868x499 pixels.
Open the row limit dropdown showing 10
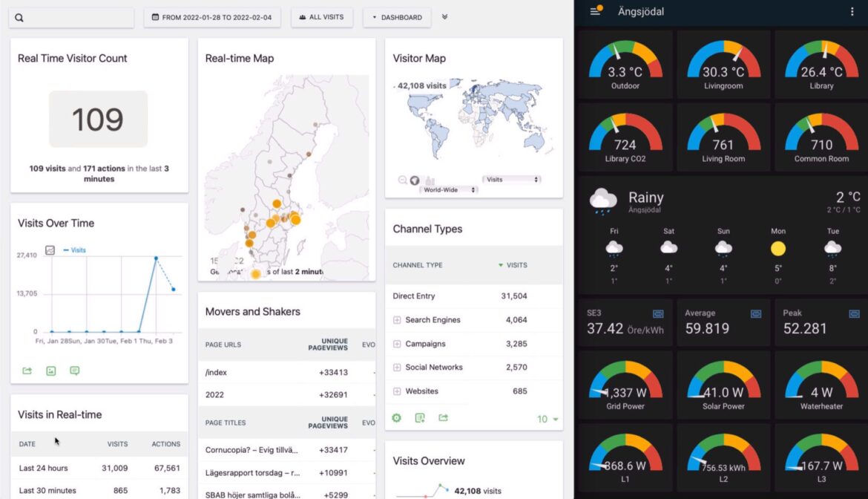pyautogui.click(x=548, y=420)
